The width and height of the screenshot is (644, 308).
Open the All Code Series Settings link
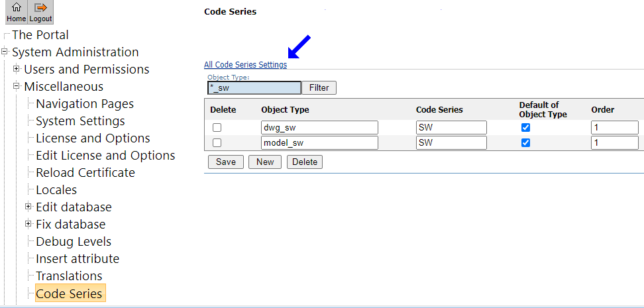245,65
